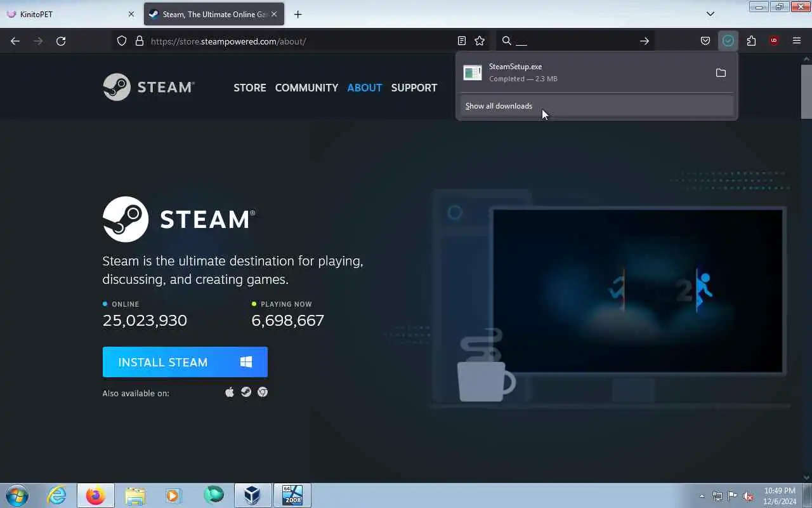The height and width of the screenshot is (508, 812).
Task: Open site padlock security info
Action: click(x=140, y=41)
